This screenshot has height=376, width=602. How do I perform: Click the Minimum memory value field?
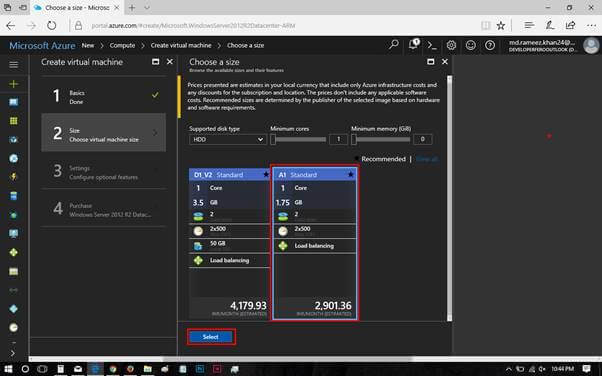click(x=422, y=139)
